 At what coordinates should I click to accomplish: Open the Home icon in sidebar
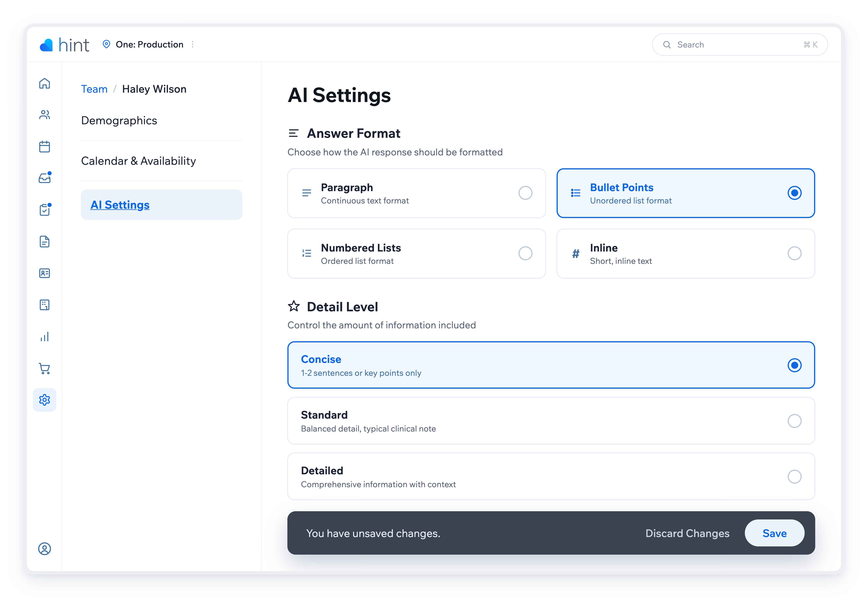click(x=45, y=83)
